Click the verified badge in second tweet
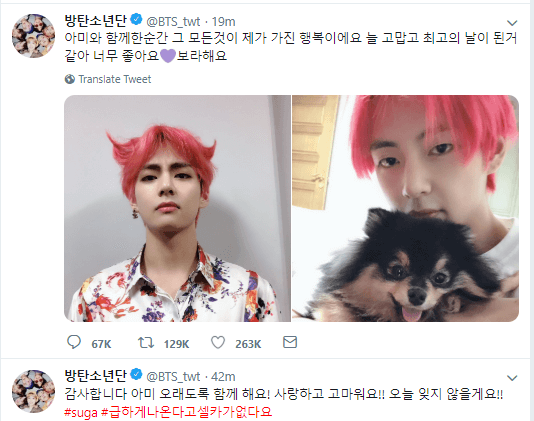Screen dimensions: 534x421 137,374
